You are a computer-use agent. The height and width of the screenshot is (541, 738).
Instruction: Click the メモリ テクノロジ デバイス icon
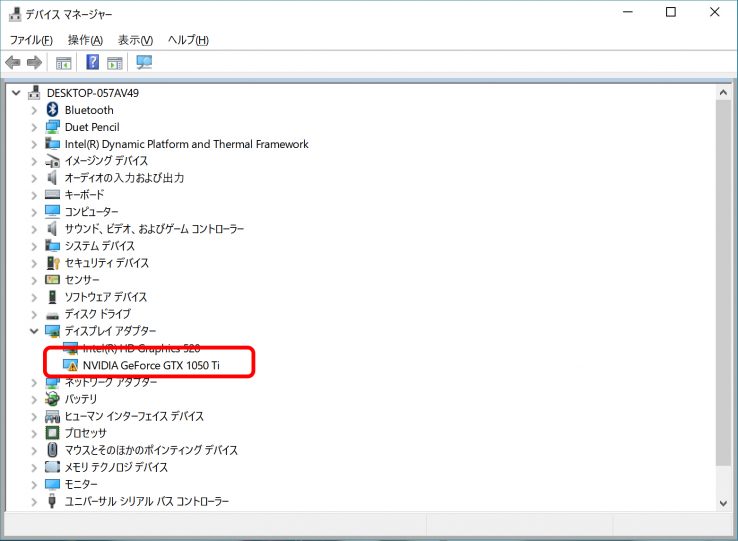52,467
